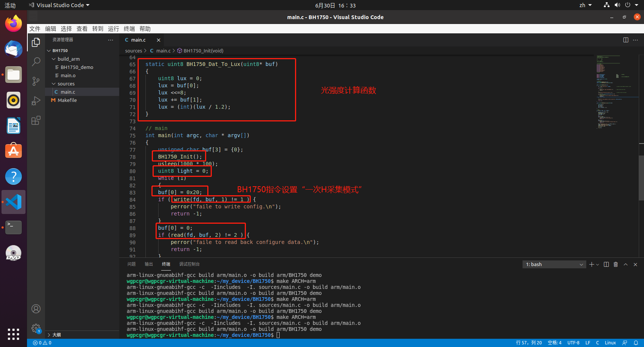This screenshot has width=644, height=347.
Task: Open notifications bell in status bar
Action: (636, 343)
